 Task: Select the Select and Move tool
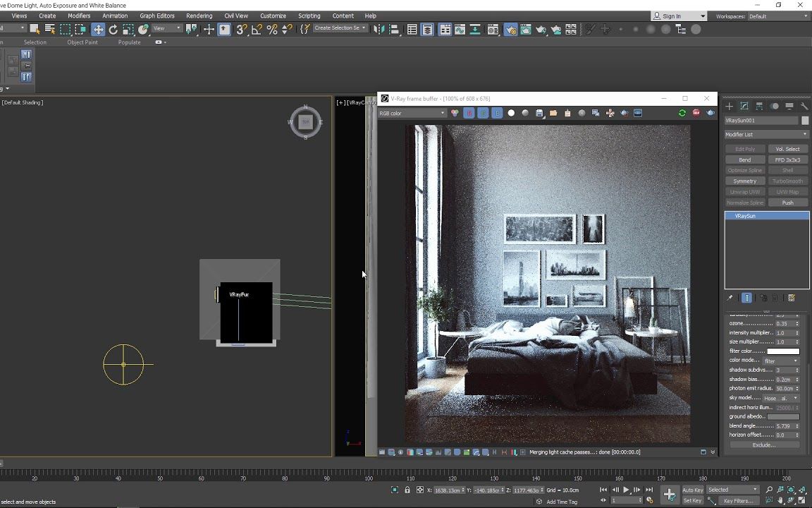99,29
